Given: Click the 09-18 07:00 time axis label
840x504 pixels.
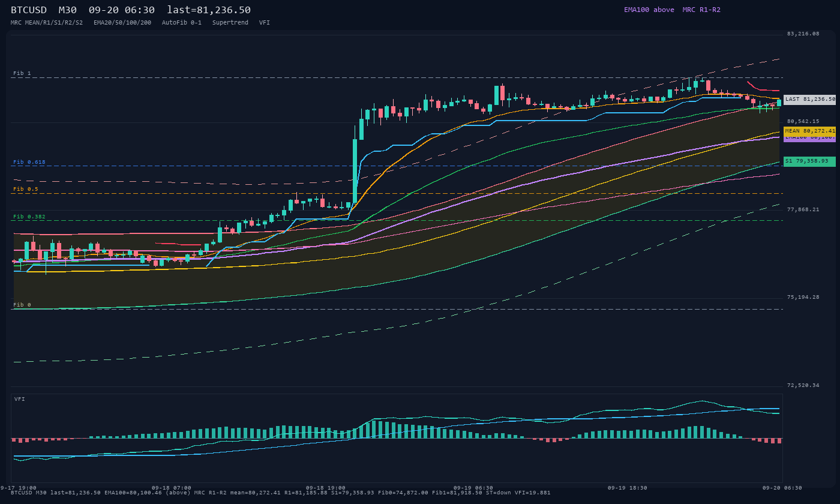Looking at the screenshot, I should 172,488.
